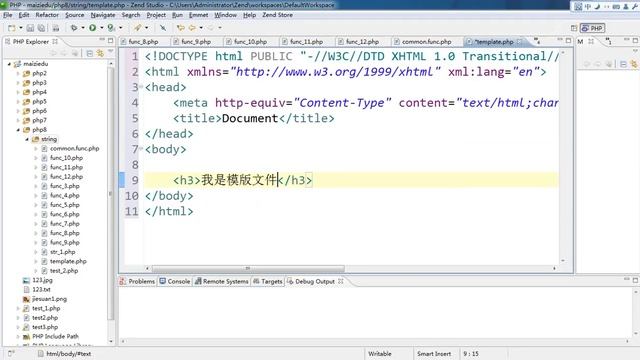The width and height of the screenshot is (640, 360).
Task: Select str_1.php in the tree
Action: pos(62,252)
